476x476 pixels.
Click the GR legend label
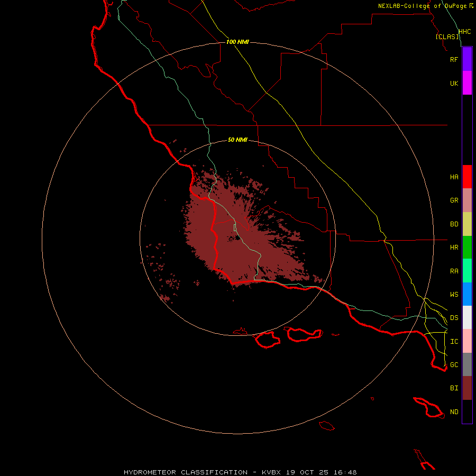[x=454, y=200]
